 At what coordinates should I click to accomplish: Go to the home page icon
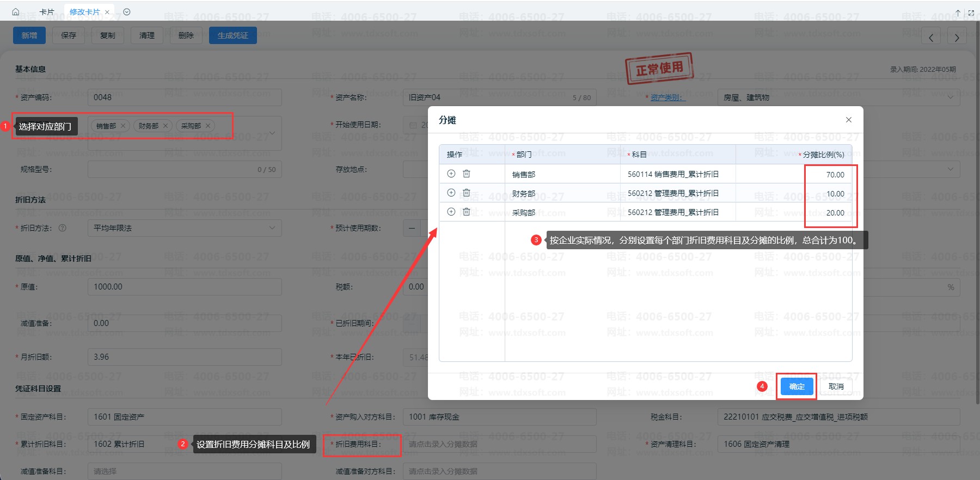point(15,12)
